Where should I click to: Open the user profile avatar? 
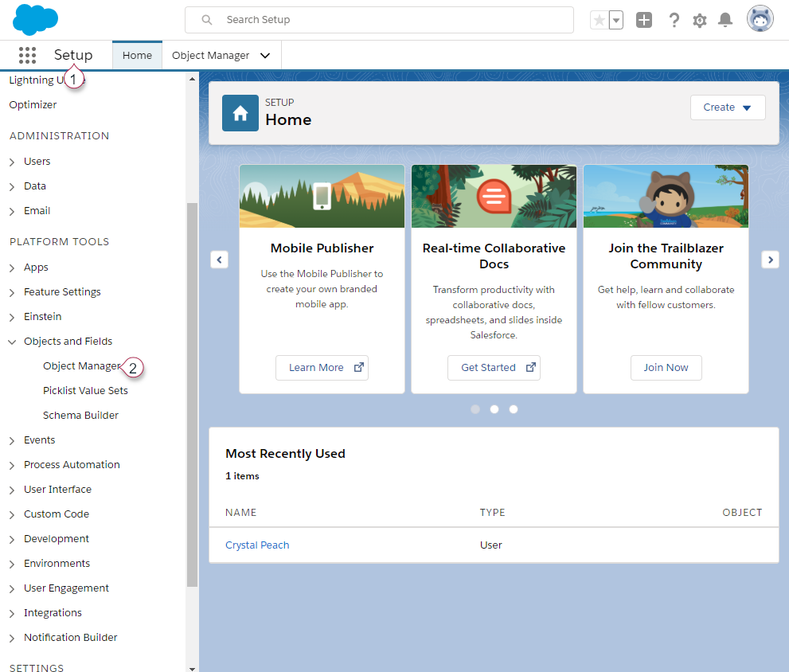(x=760, y=19)
